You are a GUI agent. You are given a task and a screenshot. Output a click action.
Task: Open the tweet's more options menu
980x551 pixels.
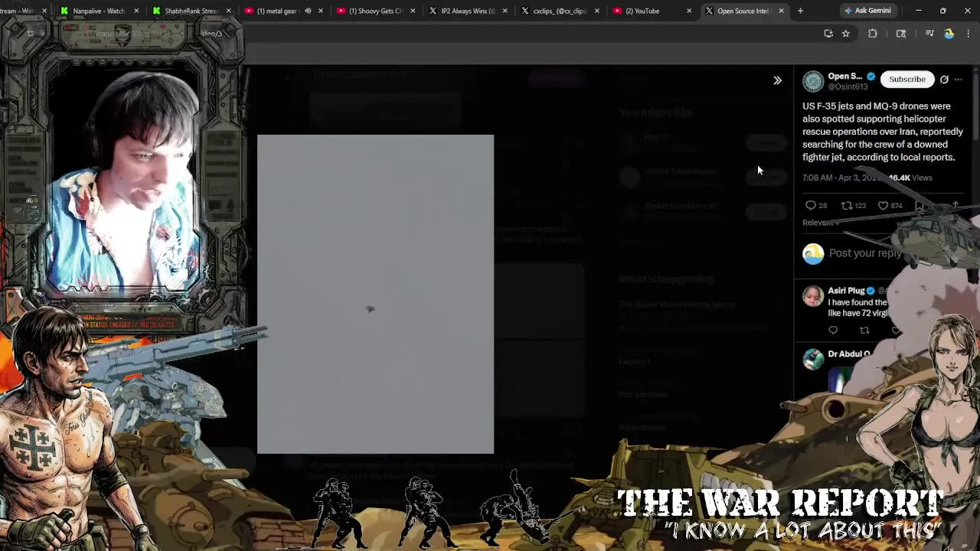[x=958, y=80]
